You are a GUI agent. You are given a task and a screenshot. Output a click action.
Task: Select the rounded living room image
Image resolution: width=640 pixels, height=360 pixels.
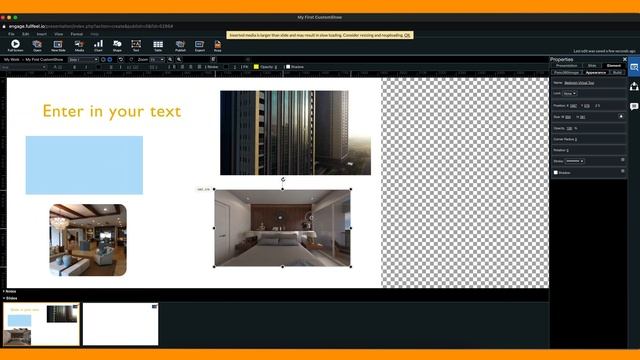(88, 240)
